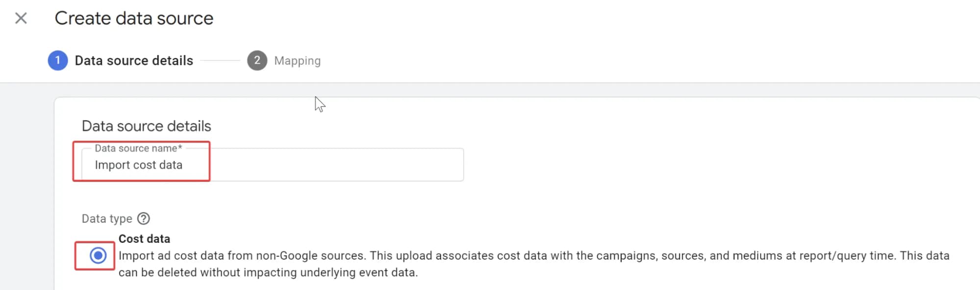Viewport: 980px width, 290px height.
Task: Click the 'Import ad cost data' description line
Action: (x=534, y=256)
